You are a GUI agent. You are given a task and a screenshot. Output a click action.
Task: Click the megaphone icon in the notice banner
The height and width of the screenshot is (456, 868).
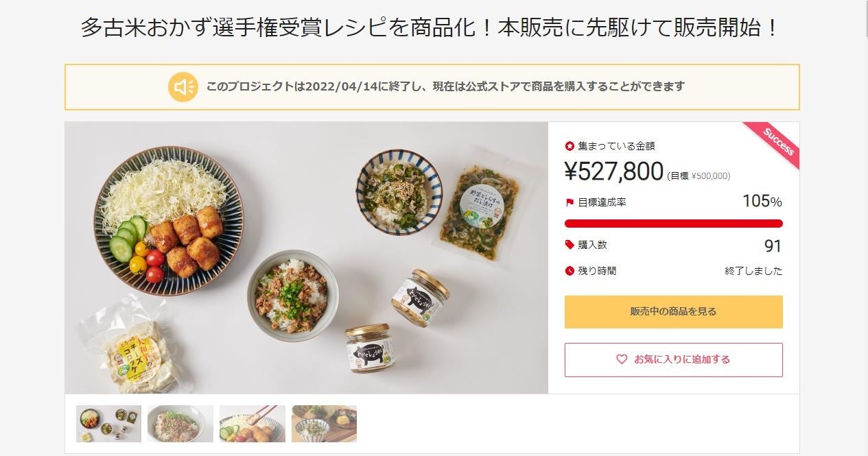point(183,87)
